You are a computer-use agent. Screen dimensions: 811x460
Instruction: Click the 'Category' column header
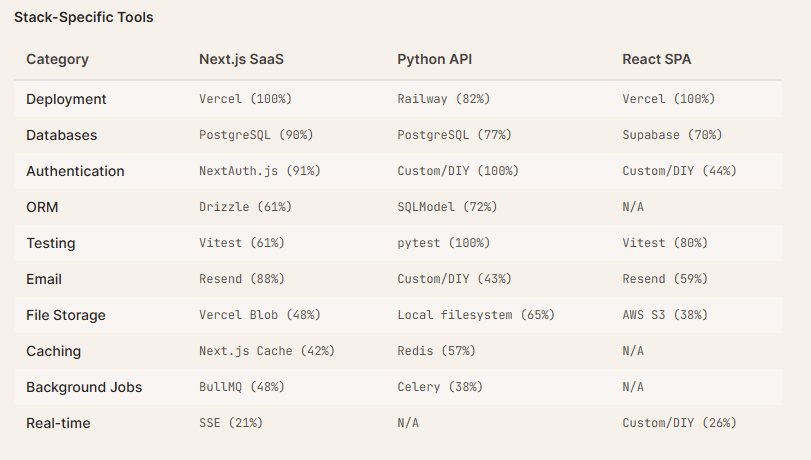tap(57, 60)
